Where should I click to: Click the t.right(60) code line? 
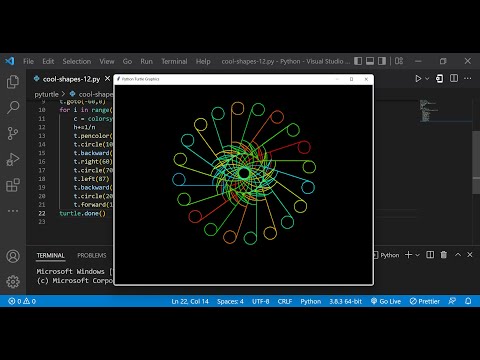point(93,162)
